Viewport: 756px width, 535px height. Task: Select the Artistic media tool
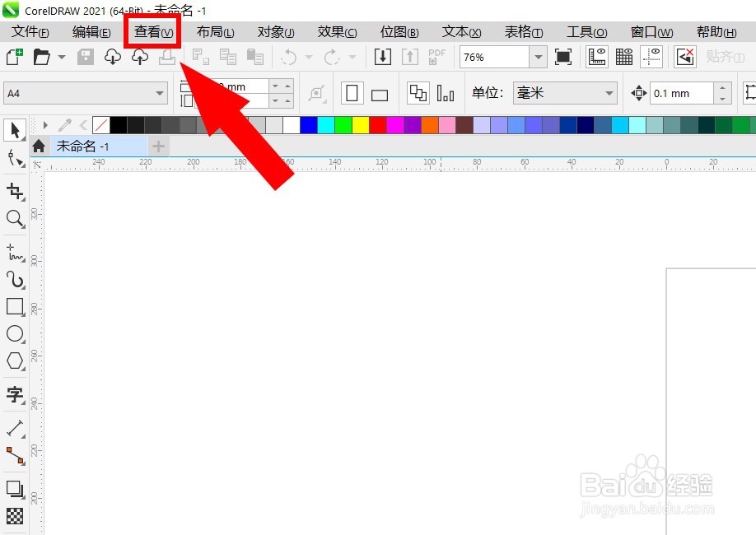[15, 280]
